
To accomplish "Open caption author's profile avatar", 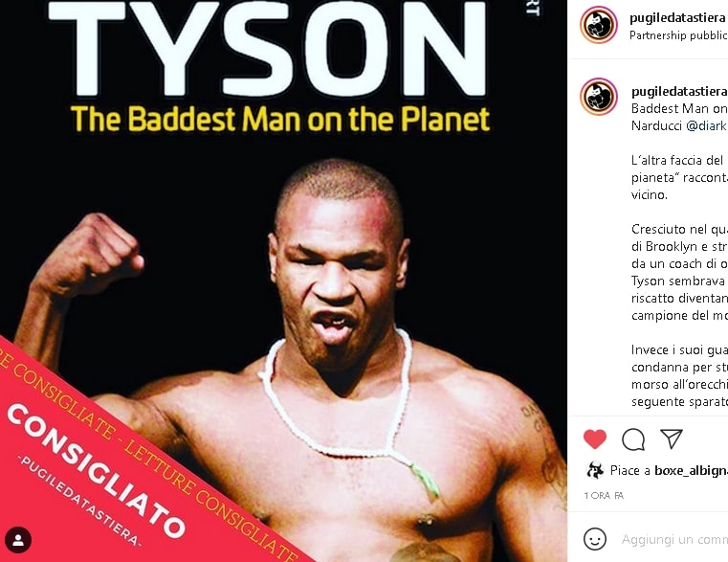I will pos(599,97).
